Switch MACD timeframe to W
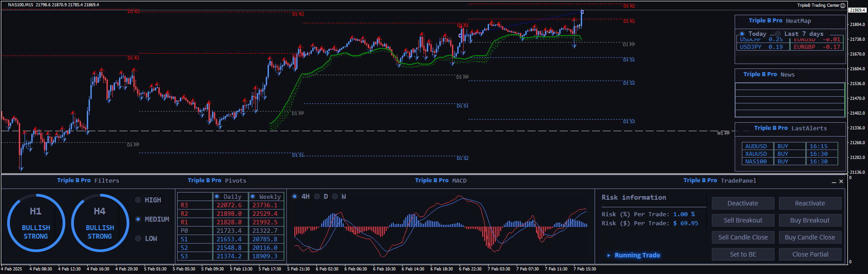The height and width of the screenshot is (274, 868). (x=335, y=197)
